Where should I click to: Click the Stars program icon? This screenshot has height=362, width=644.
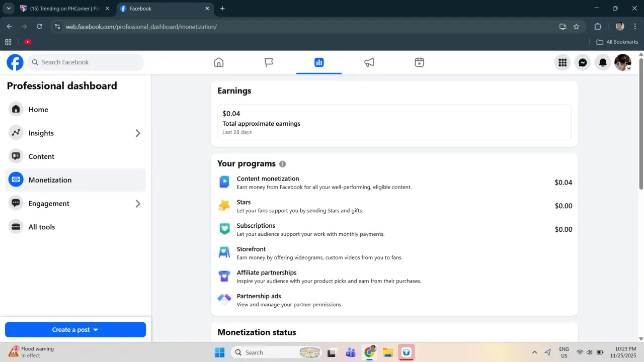[224, 206]
